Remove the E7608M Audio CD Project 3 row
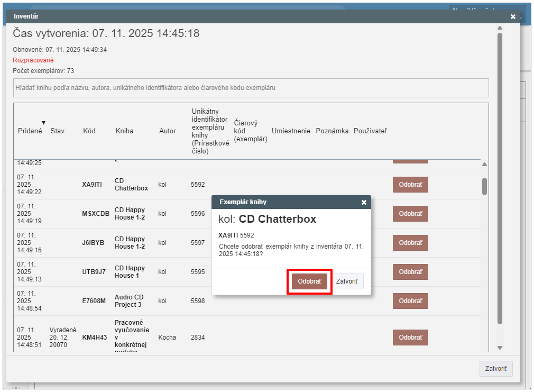The height and width of the screenshot is (392, 534). 410,301
